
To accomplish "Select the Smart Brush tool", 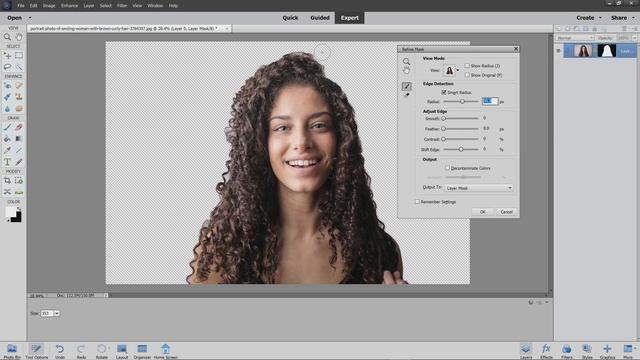I will 7,97.
